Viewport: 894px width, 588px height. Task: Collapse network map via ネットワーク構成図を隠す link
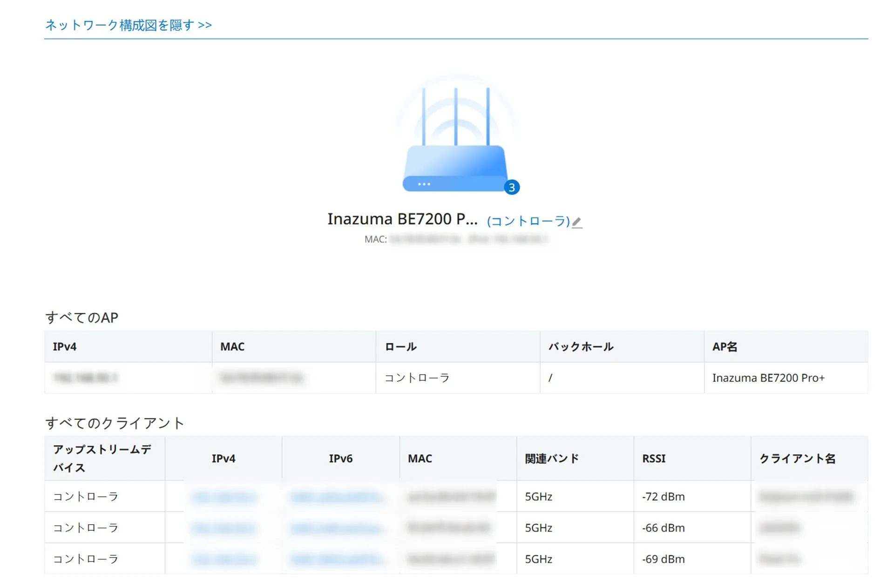(x=128, y=25)
